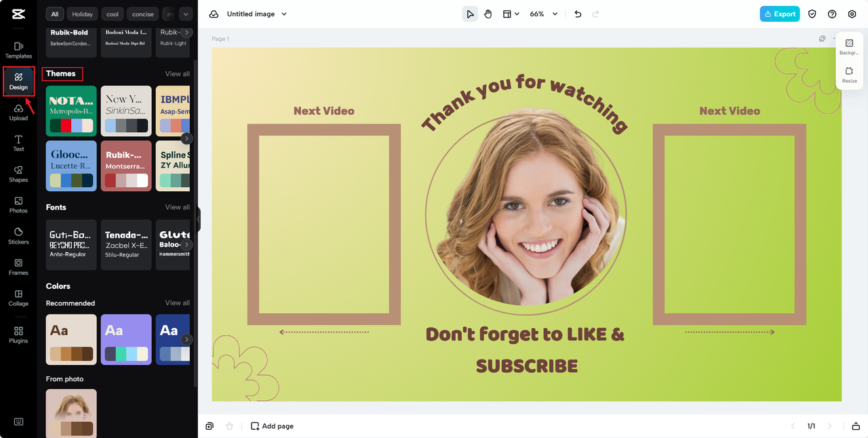Apply the New Y SinkinSans theme
Screen dimensions: 868x438
click(x=126, y=111)
